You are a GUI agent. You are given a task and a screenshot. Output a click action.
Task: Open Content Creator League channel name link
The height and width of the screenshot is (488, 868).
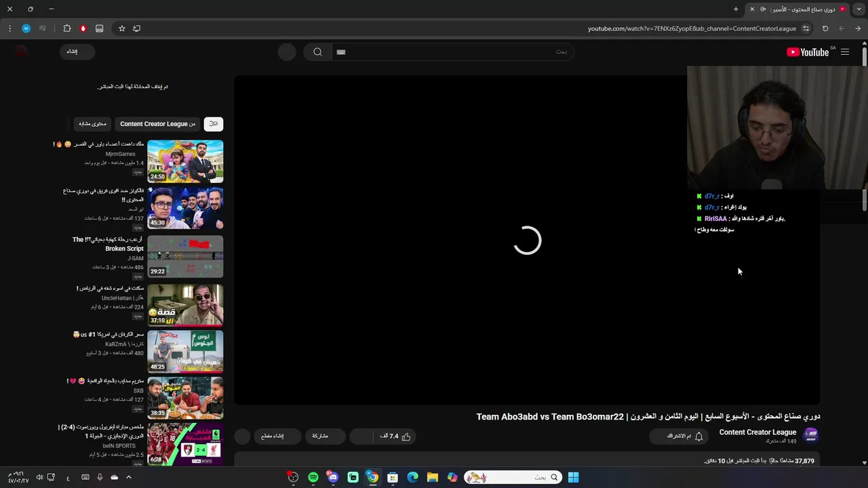[757, 432]
